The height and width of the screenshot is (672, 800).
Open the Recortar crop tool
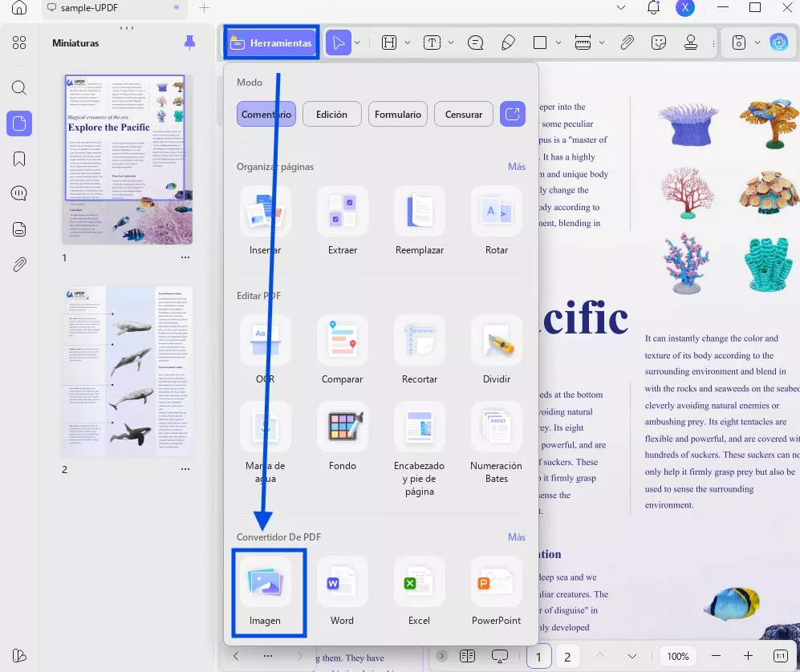(420, 350)
